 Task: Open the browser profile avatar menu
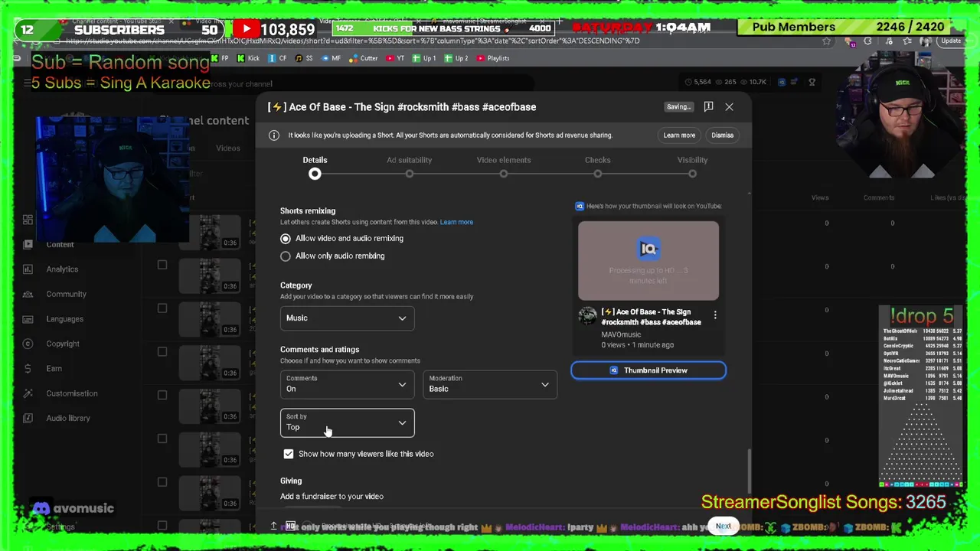coord(926,41)
